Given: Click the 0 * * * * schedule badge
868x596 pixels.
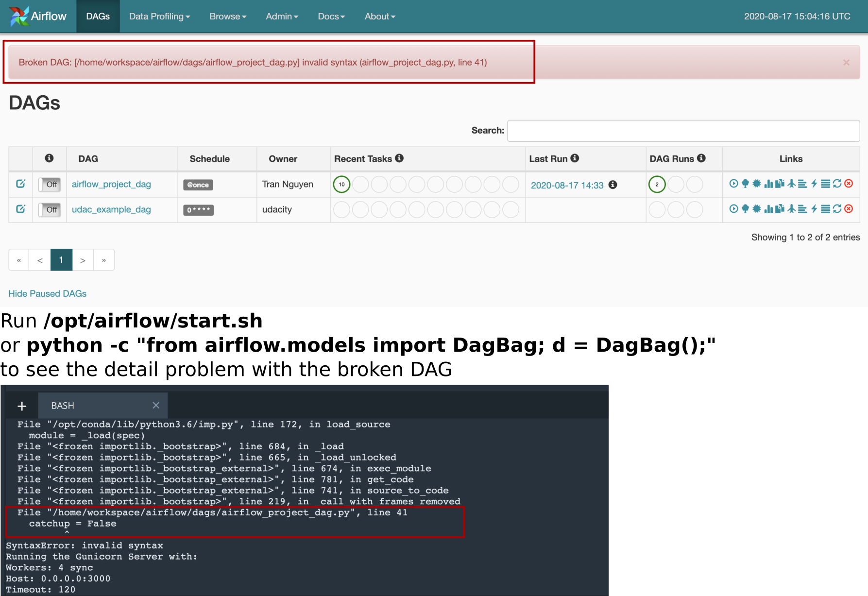Looking at the screenshot, I should 198,210.
